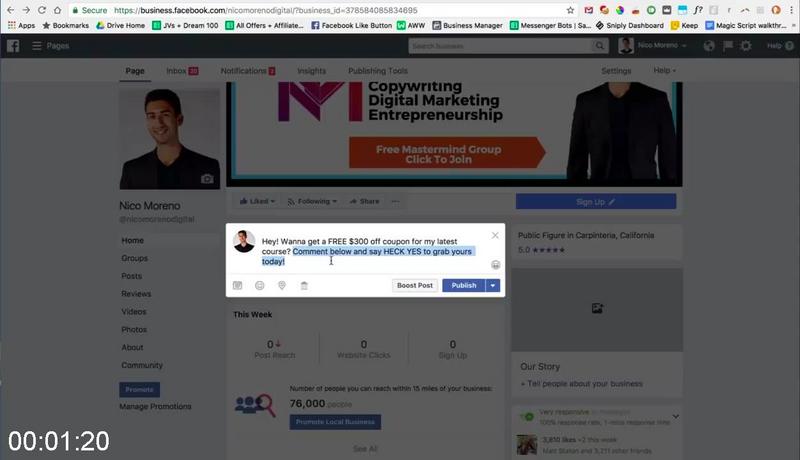Open Chrome three-dot menu

(x=791, y=10)
